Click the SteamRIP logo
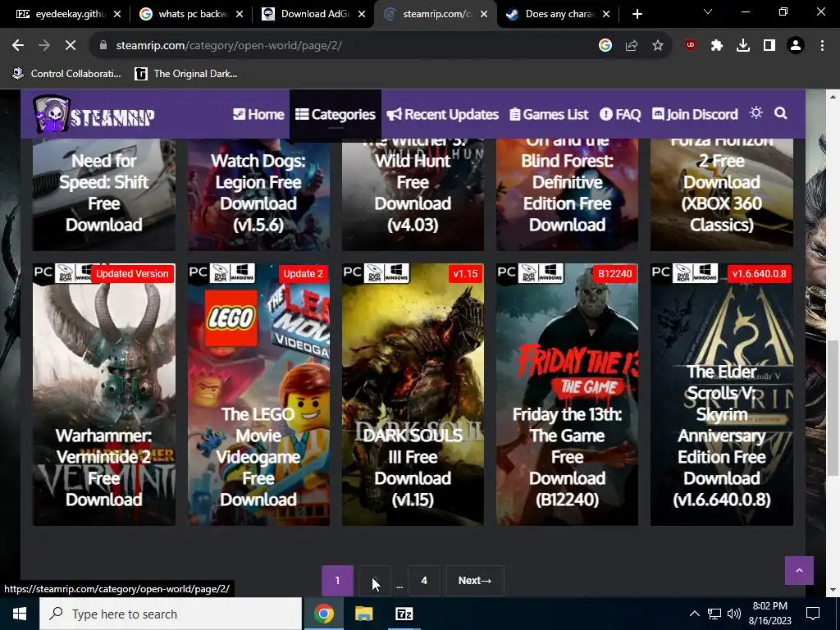 point(94,114)
